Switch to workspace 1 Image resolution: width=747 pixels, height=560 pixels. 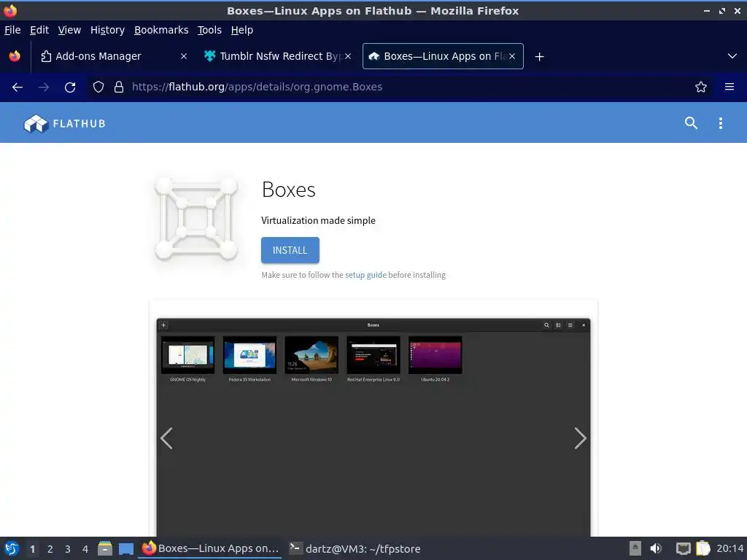(x=32, y=549)
